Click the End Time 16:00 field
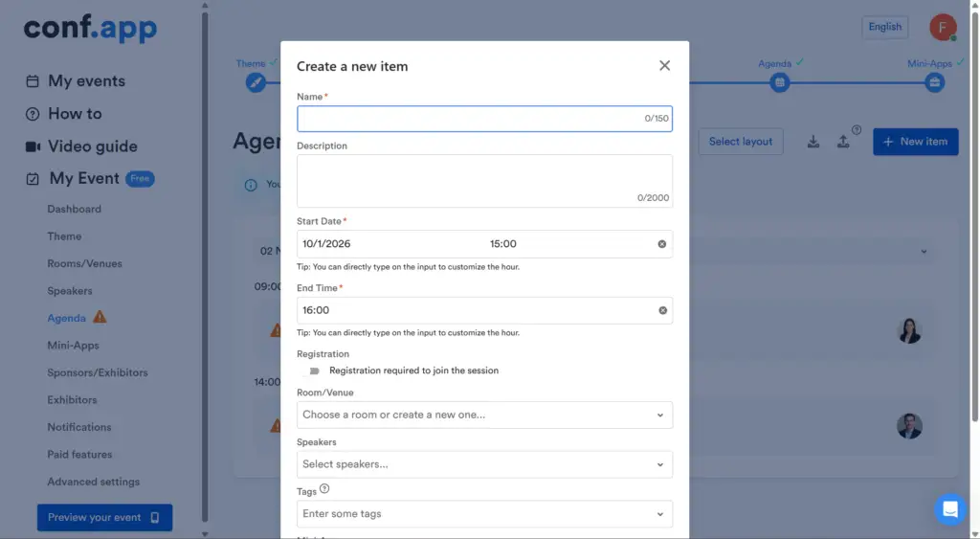Screen dimensions: 980x539 (x=484, y=310)
